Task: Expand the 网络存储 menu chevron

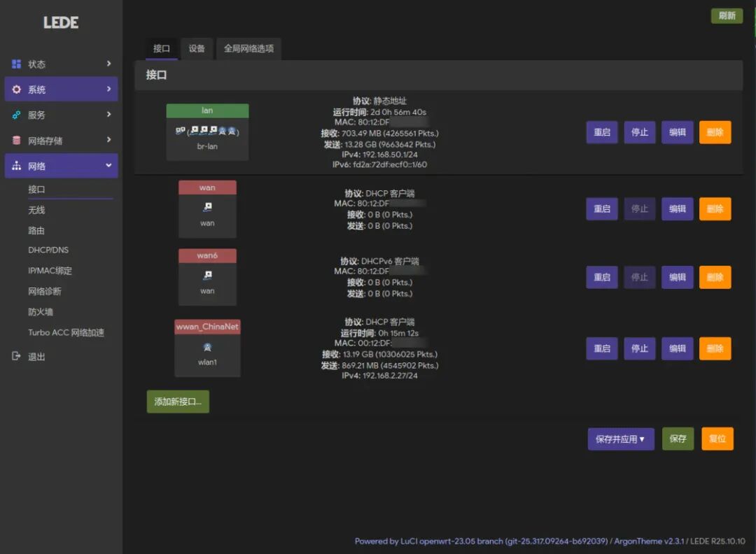Action: pos(109,140)
